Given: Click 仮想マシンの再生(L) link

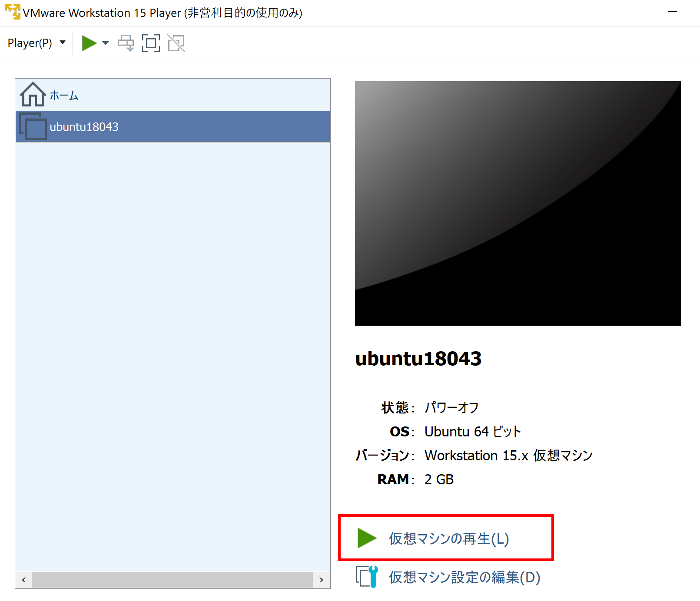Looking at the screenshot, I should coord(449,538).
